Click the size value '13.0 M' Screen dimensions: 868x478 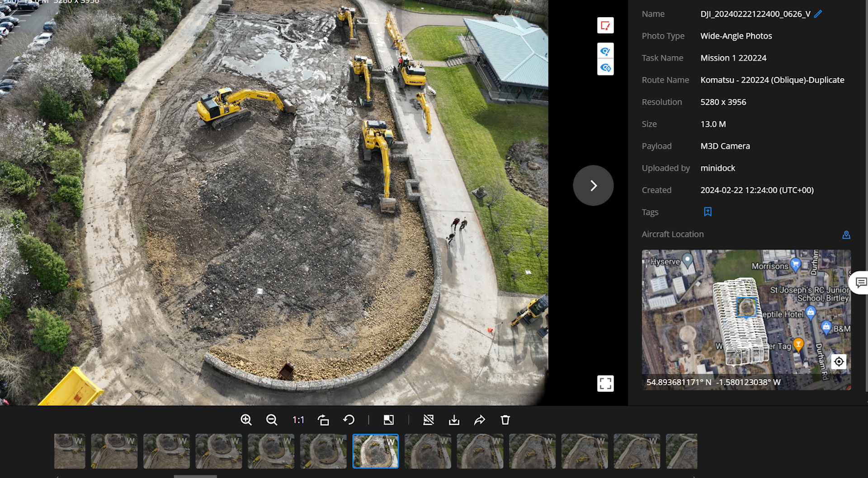[x=713, y=124]
